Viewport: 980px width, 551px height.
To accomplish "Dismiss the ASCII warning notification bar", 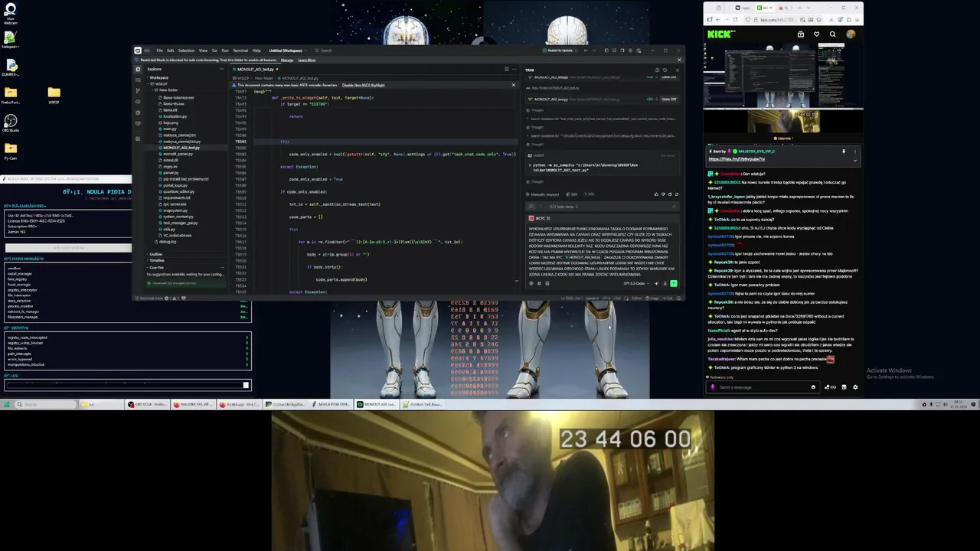I will (x=513, y=85).
